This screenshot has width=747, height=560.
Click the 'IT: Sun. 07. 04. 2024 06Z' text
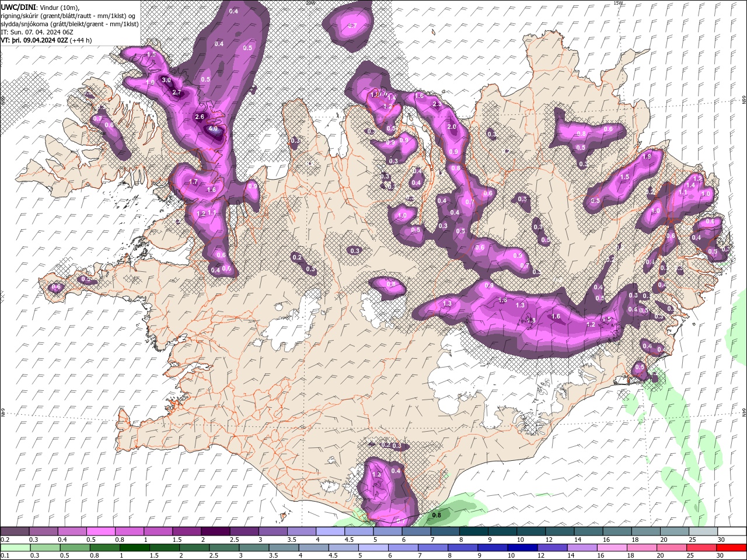coord(37,32)
